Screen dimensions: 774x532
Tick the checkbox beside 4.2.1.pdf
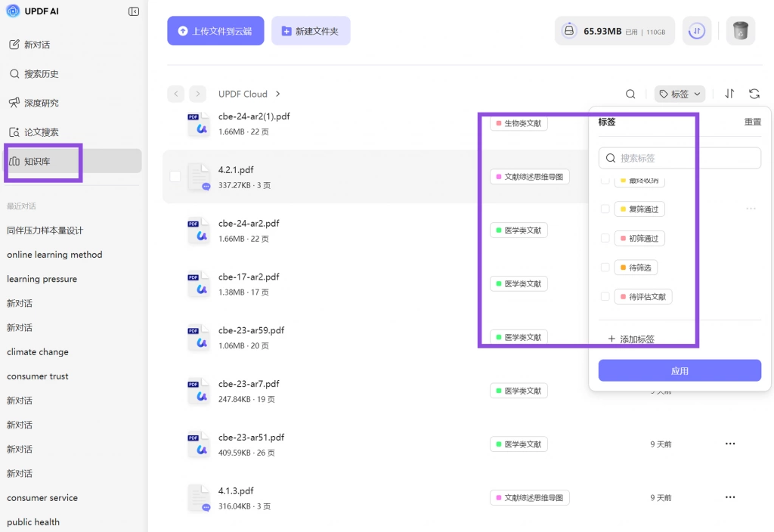tap(175, 176)
